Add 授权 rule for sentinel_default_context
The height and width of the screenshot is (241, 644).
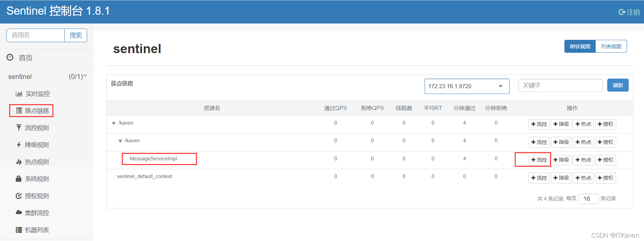pos(606,178)
